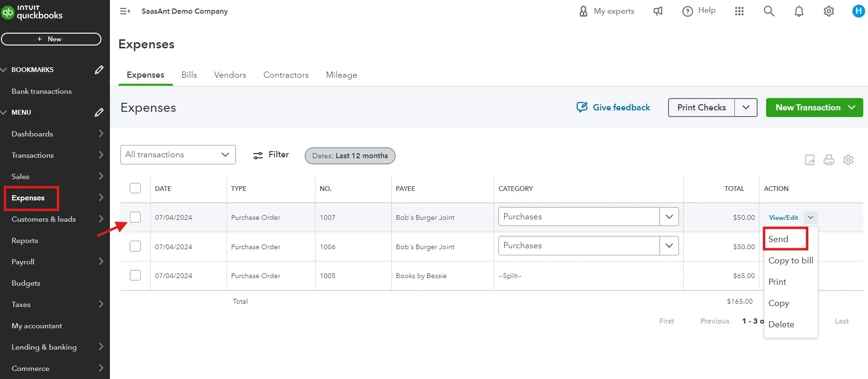Expand the Dashboards menu chevron
This screenshot has height=379, width=868.
click(x=101, y=134)
